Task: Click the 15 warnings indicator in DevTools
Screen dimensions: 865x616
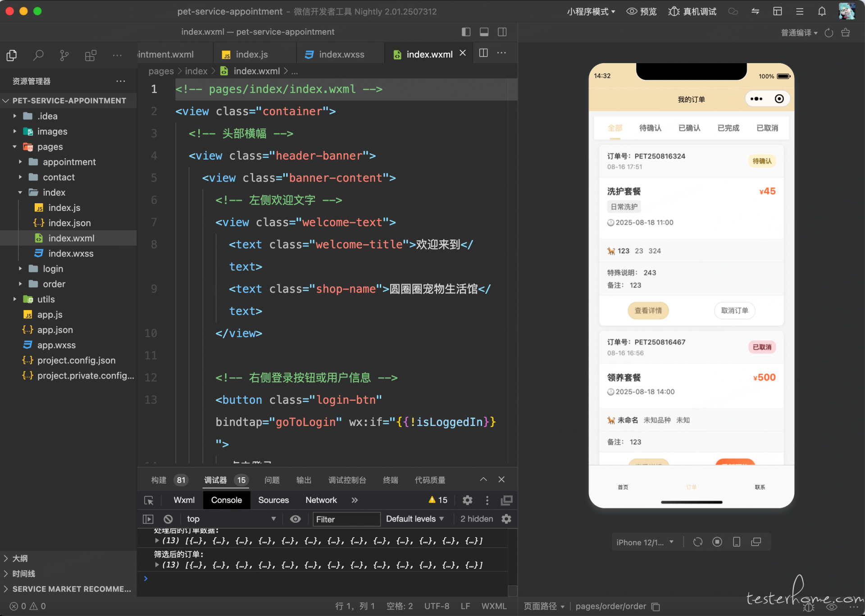Action: click(x=437, y=500)
